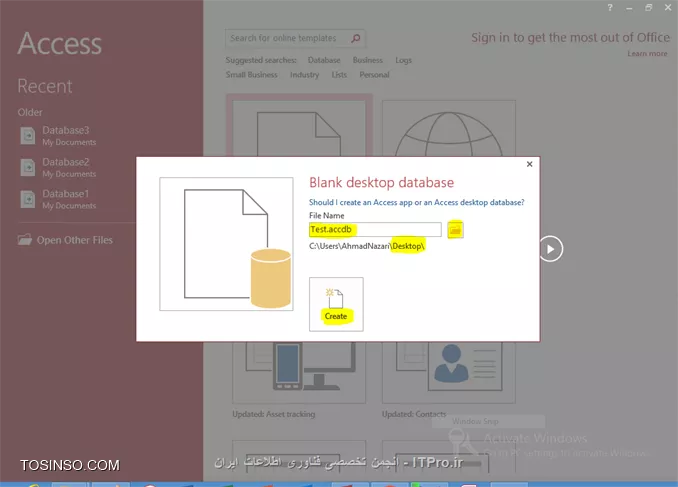Click the file path text ending in Desktop
Screen dimensions: 678x487
point(367,246)
